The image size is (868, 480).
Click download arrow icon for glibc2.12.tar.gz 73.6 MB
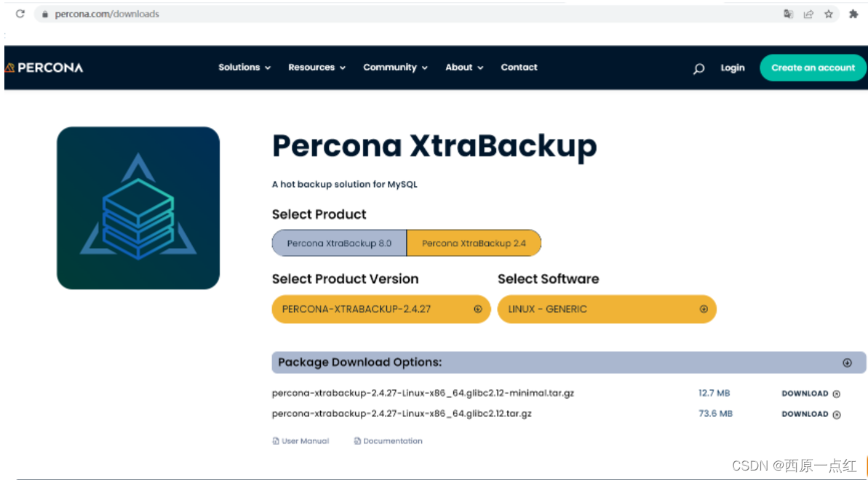pos(837,415)
